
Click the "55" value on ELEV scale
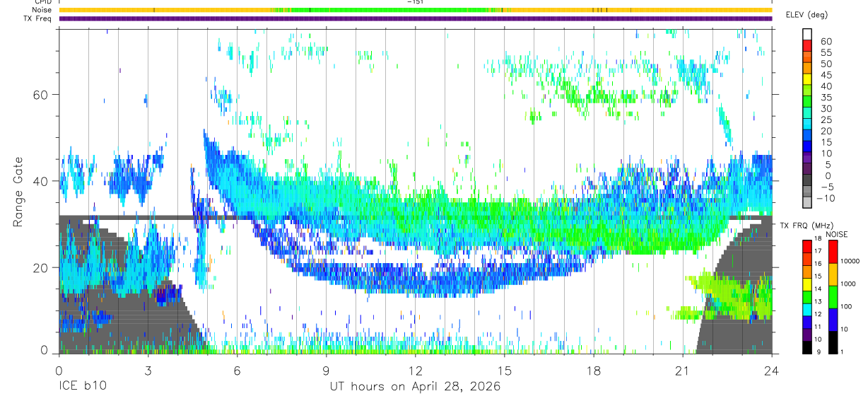(x=826, y=52)
